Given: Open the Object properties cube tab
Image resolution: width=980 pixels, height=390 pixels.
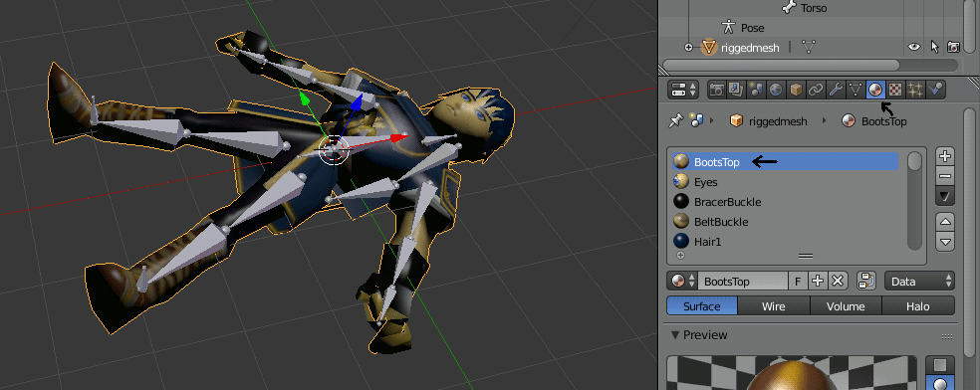Looking at the screenshot, I should coord(796,90).
